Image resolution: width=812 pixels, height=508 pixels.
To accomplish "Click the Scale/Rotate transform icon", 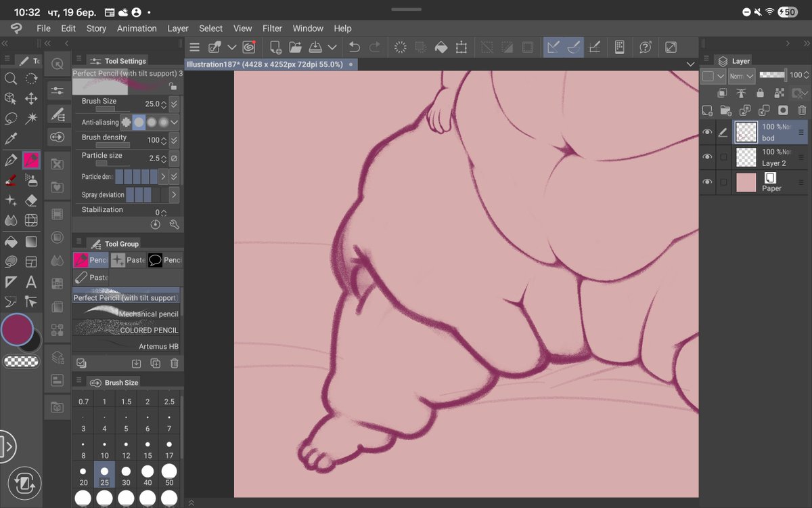I will (x=461, y=47).
